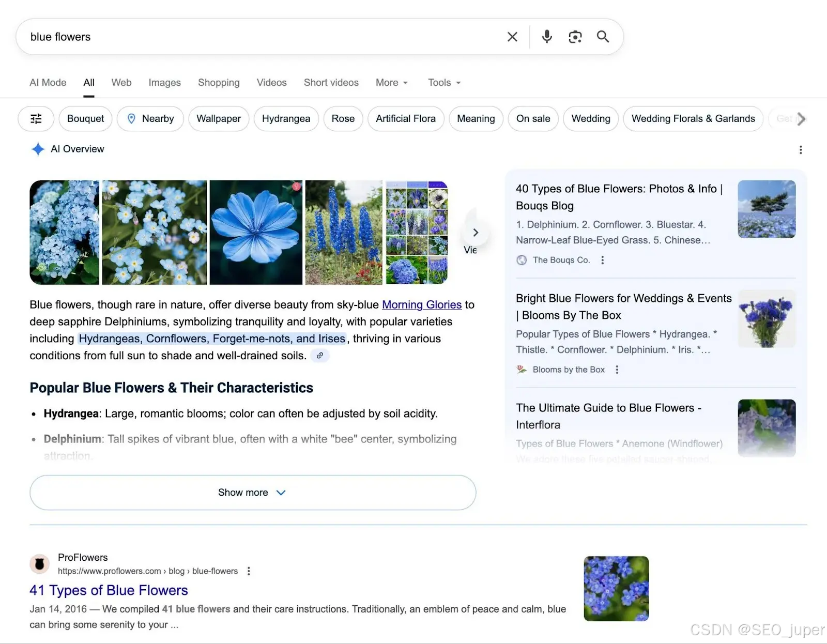
Task: Open AI Overview three-dot options menu
Action: [801, 150]
